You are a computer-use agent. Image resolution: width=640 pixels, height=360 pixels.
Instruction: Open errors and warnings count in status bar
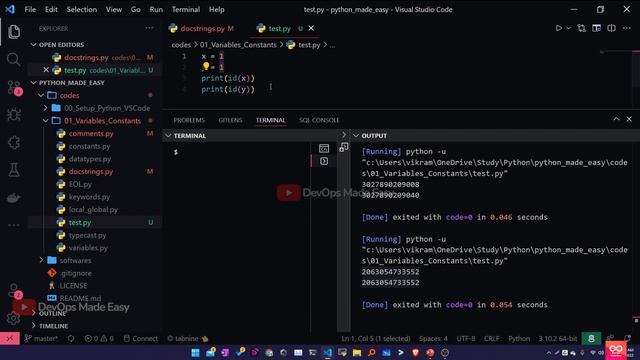tap(99, 338)
